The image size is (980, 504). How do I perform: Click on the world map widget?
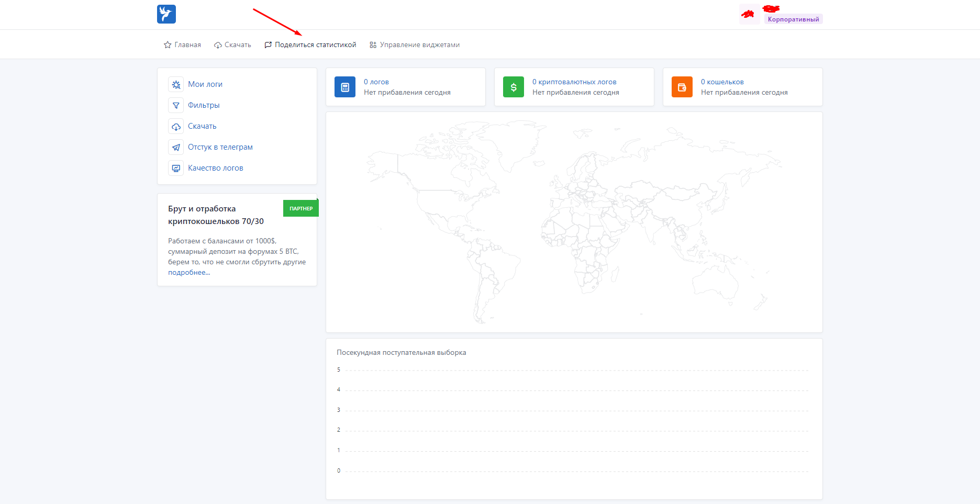point(574,222)
